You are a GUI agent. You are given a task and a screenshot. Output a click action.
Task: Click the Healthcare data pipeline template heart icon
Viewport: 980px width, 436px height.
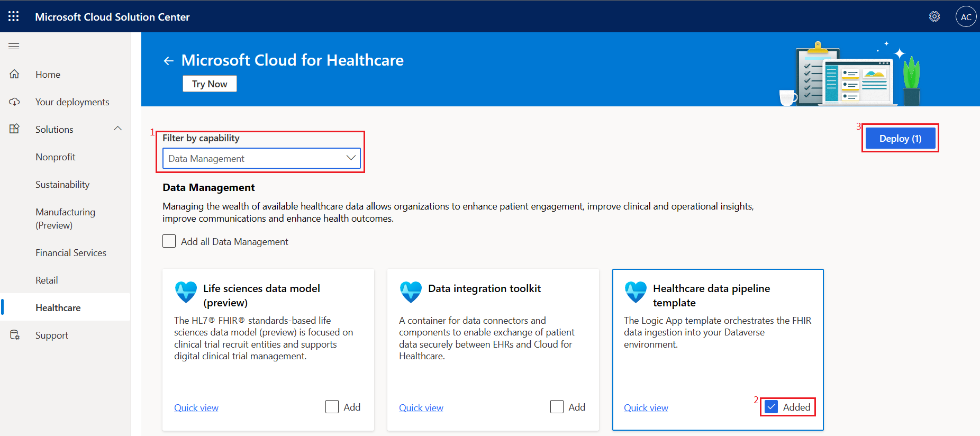click(636, 292)
